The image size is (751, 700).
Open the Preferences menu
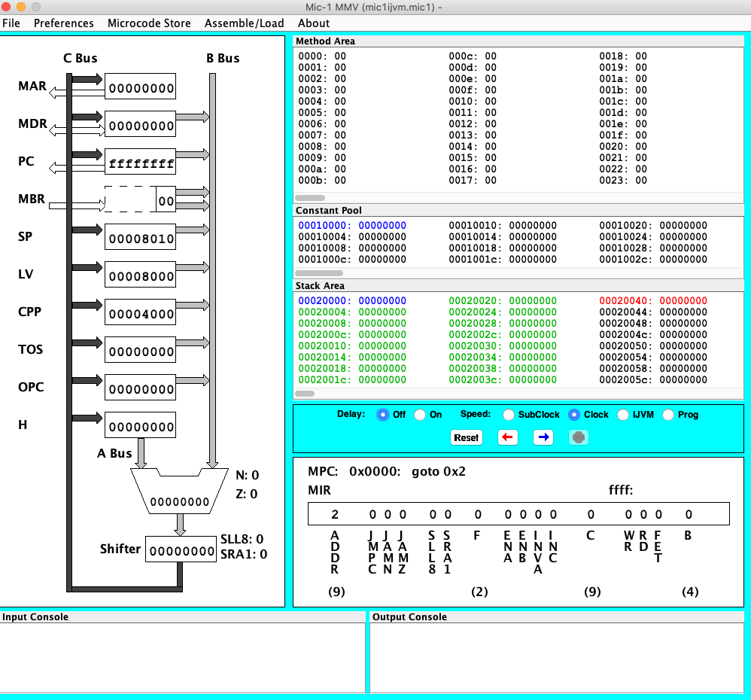64,23
